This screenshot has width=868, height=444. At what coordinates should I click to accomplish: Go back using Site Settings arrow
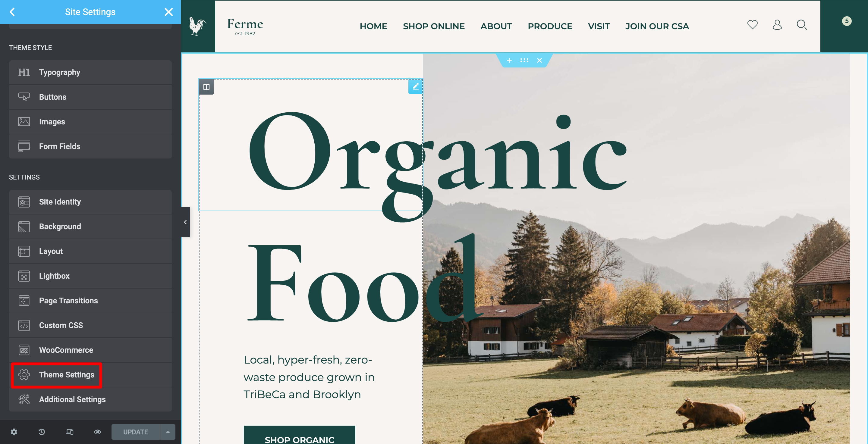[x=12, y=12]
